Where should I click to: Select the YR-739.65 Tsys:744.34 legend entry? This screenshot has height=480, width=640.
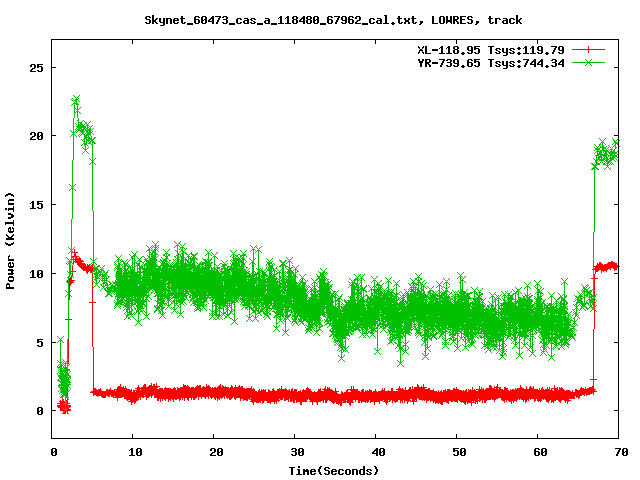491,63
